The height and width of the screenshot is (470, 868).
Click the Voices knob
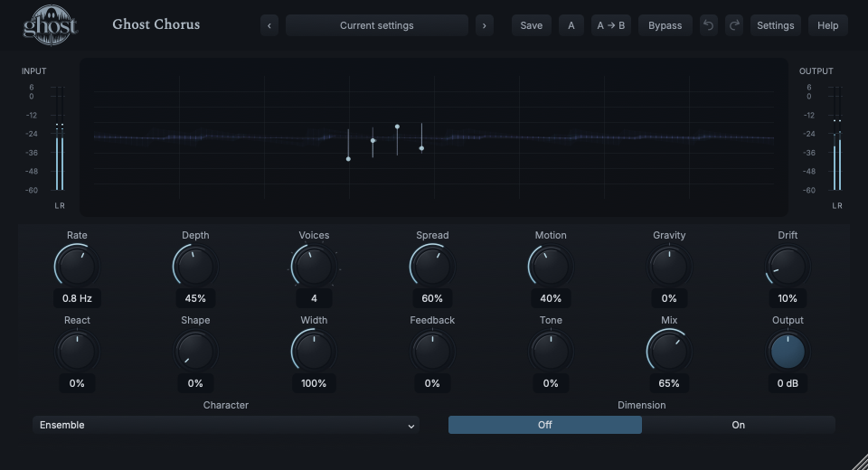pos(314,267)
